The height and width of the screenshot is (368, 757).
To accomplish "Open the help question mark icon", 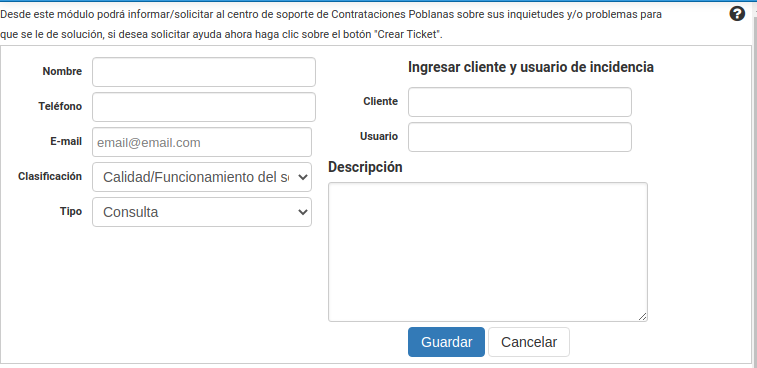I will pos(737,14).
